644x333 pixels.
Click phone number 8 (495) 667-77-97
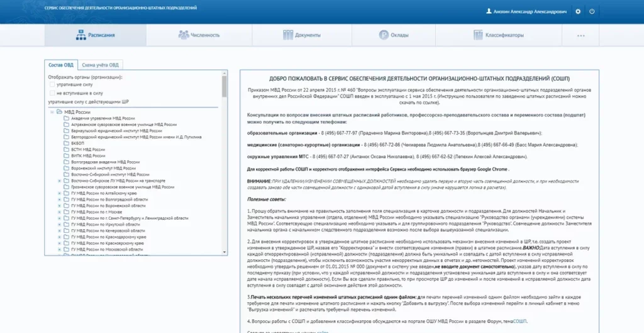[339, 133]
